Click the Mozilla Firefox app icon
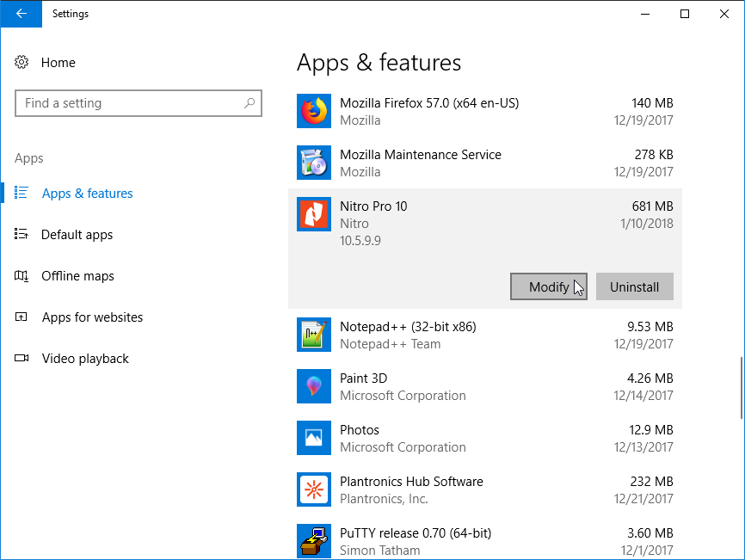Screen dimensions: 745x560 [x=314, y=111]
